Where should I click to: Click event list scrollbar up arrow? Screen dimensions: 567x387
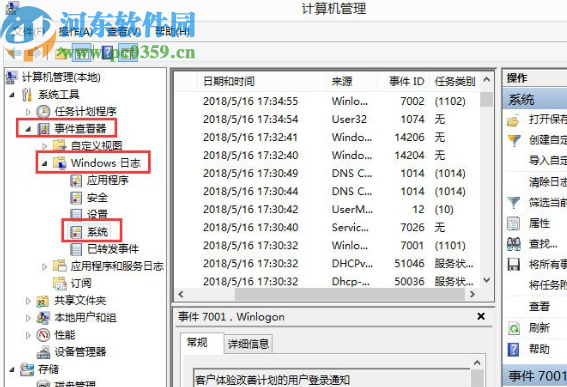click(487, 80)
